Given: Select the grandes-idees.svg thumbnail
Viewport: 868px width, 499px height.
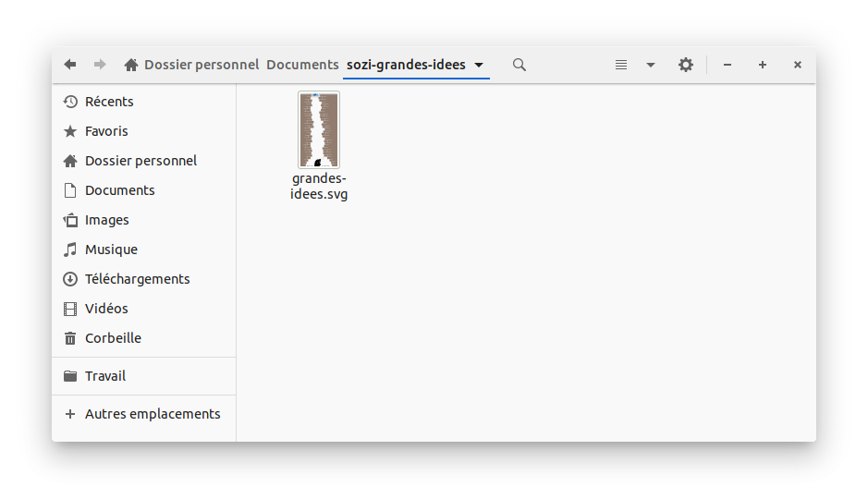Looking at the screenshot, I should click(319, 130).
